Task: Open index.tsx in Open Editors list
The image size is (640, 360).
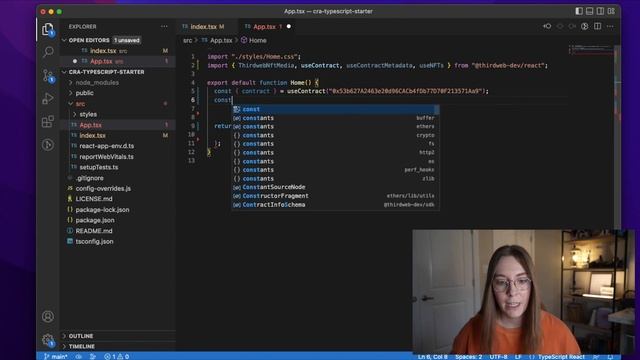Action: pyautogui.click(x=118, y=51)
